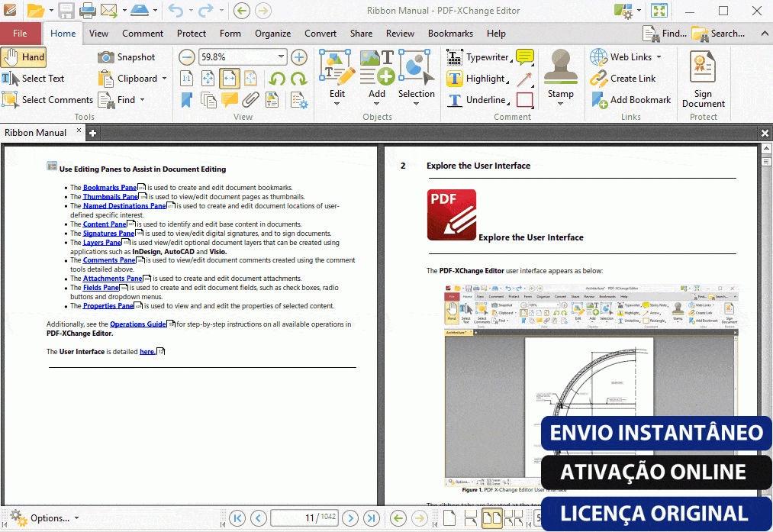
Task: Click the Search... button top right
Action: click(x=718, y=34)
